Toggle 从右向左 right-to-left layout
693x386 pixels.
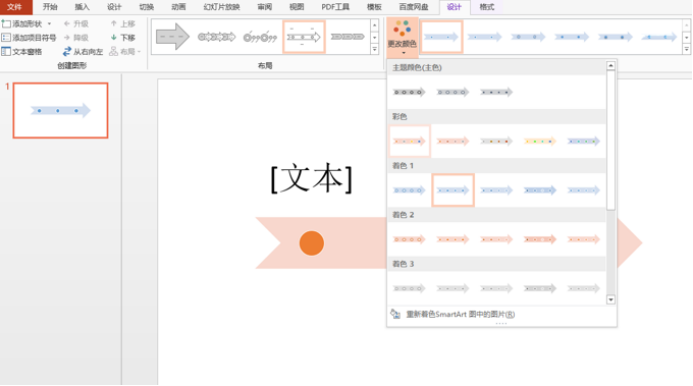[x=83, y=52]
